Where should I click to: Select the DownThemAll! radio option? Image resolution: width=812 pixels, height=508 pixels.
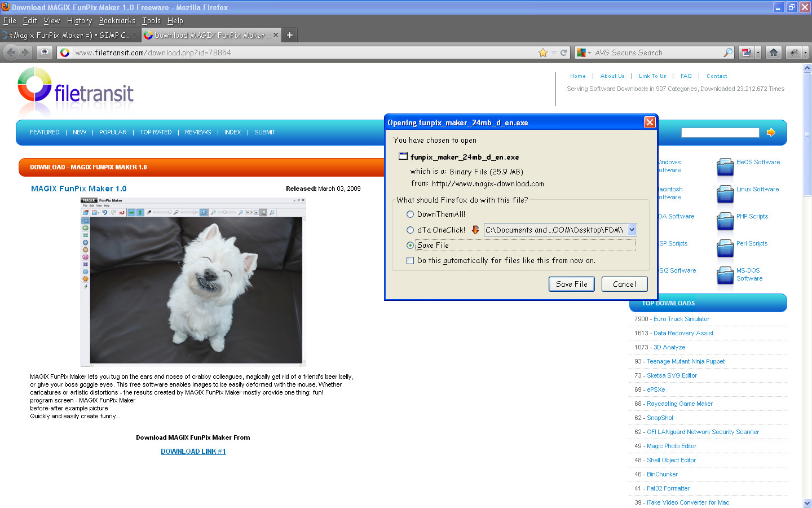tap(410, 214)
